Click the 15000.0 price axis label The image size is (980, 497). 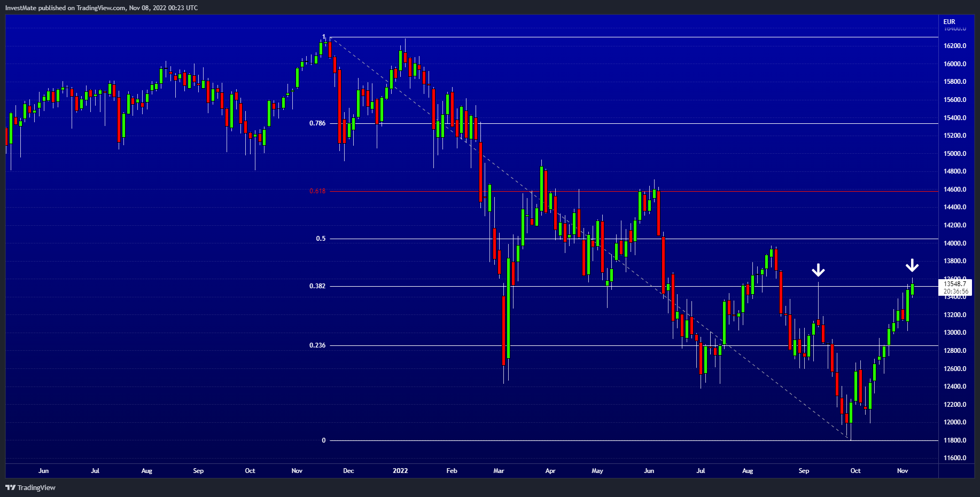tap(955, 154)
